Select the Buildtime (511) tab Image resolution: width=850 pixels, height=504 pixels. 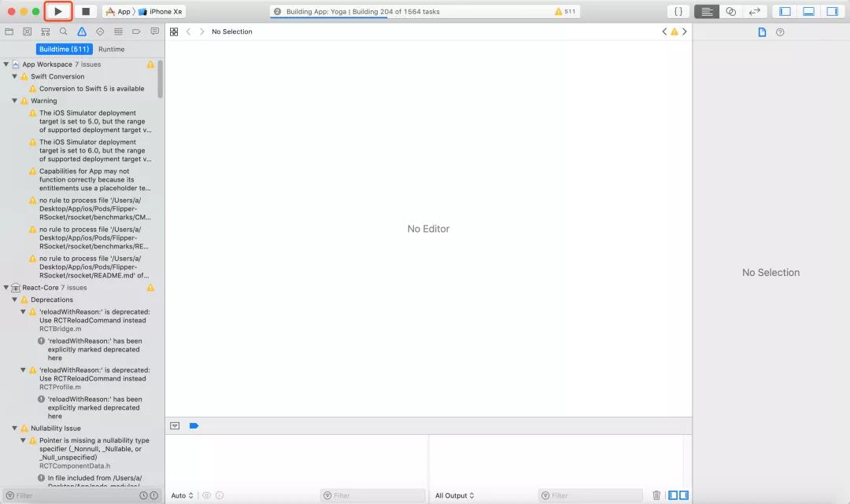click(x=64, y=50)
